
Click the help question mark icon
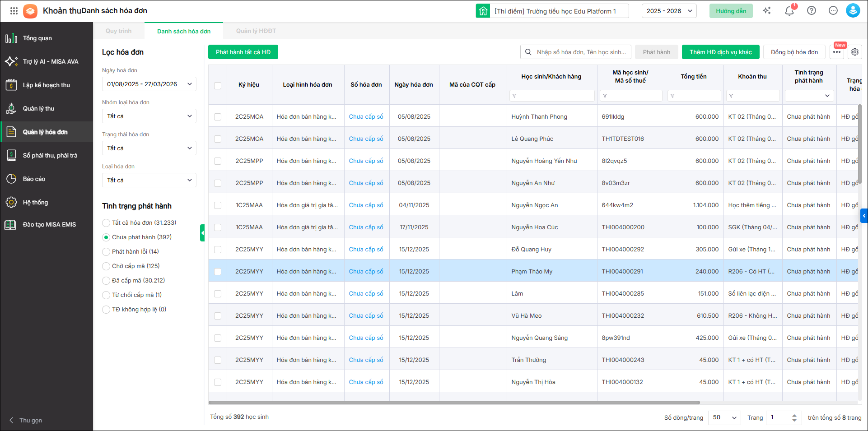812,11
